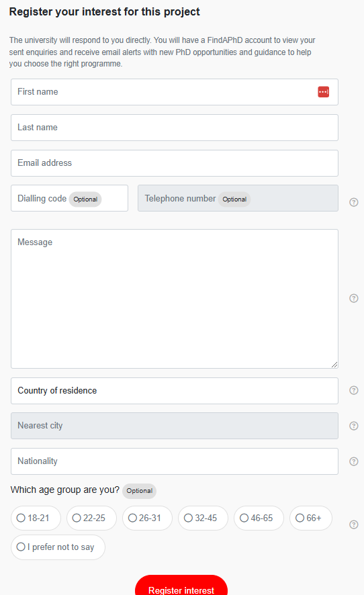Open the Dialling code selector

click(x=69, y=198)
